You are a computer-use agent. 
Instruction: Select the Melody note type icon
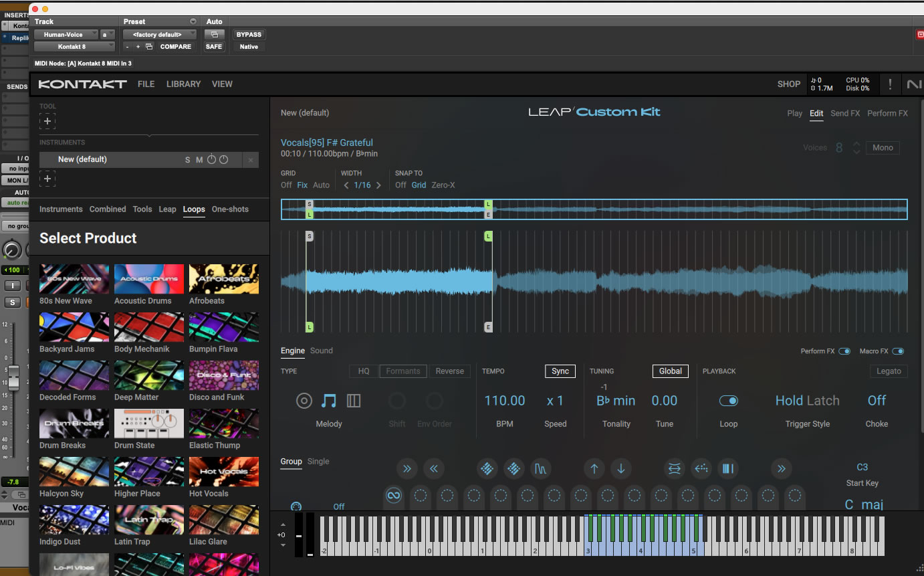coord(328,401)
